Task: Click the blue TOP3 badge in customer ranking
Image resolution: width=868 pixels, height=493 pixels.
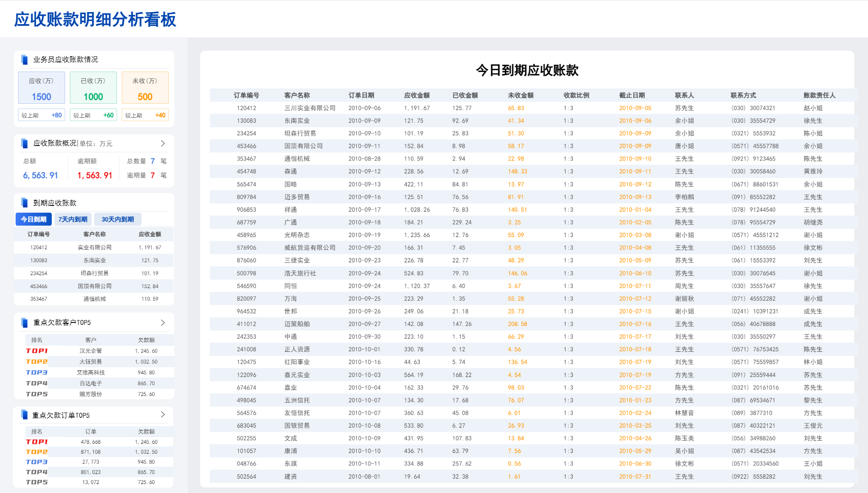Action: pos(37,372)
